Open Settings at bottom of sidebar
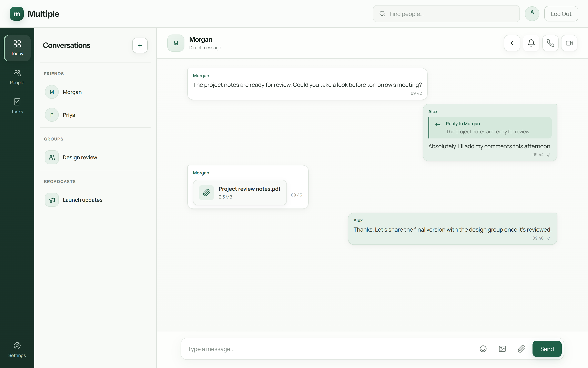This screenshot has height=368, width=588. (x=17, y=350)
